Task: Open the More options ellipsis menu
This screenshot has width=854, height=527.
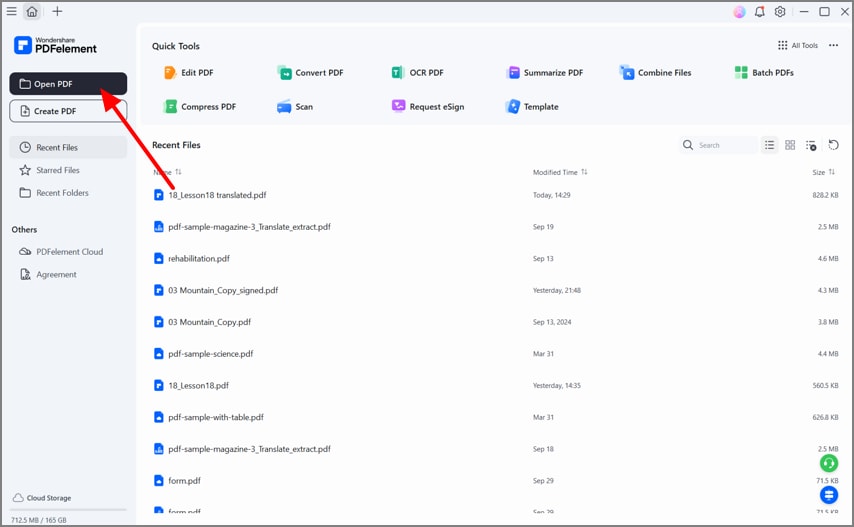Action: [x=833, y=45]
